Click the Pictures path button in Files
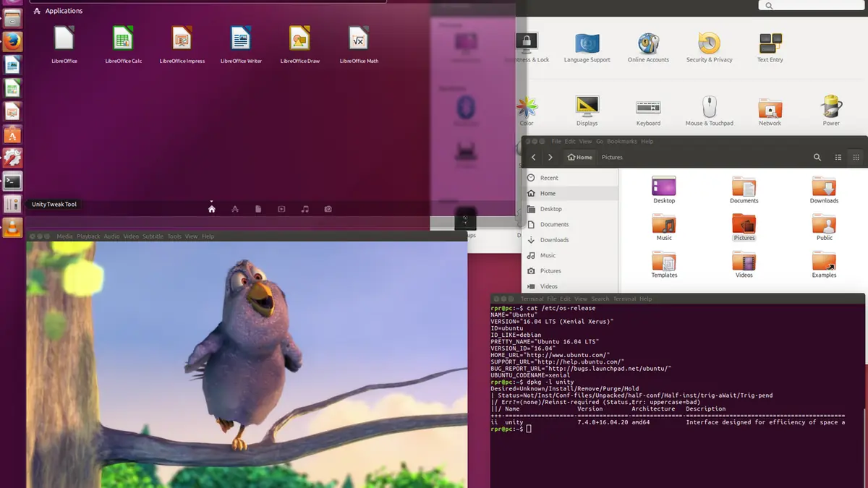The height and width of the screenshot is (488, 868). click(x=612, y=157)
